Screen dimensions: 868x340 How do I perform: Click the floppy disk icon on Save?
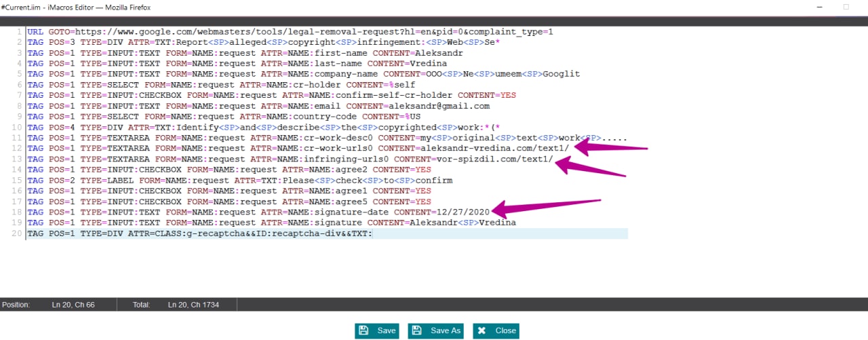pos(363,330)
